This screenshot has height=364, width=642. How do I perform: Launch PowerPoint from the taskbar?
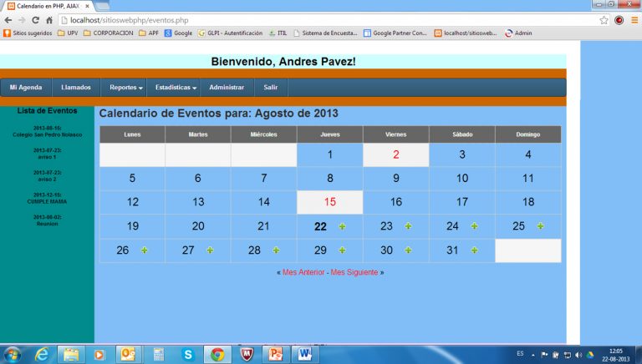click(274, 354)
